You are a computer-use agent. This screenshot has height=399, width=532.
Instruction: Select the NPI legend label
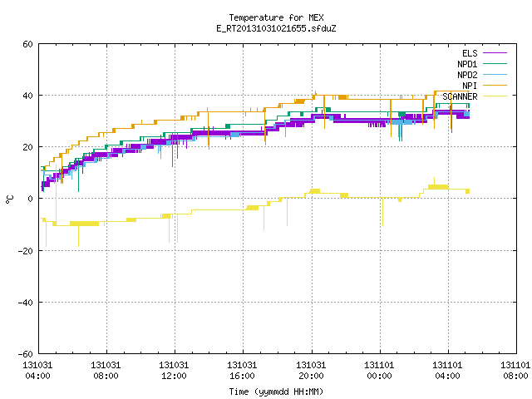click(x=470, y=86)
